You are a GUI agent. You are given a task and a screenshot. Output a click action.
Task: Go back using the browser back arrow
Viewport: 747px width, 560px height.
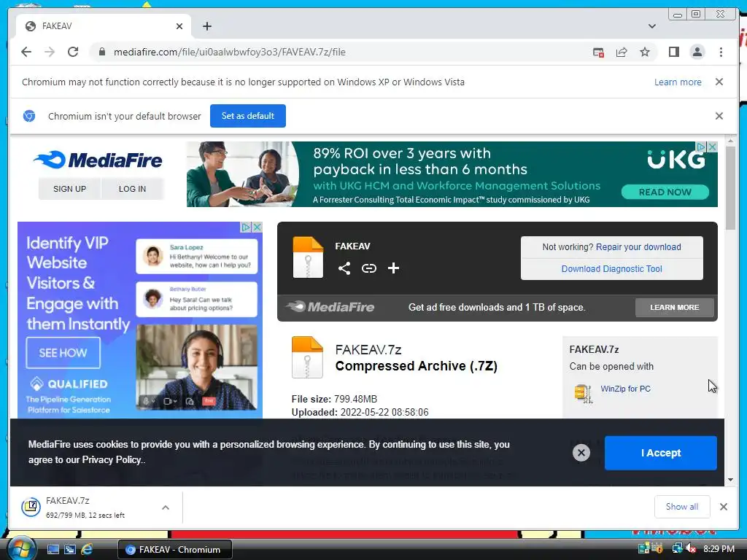tap(26, 52)
